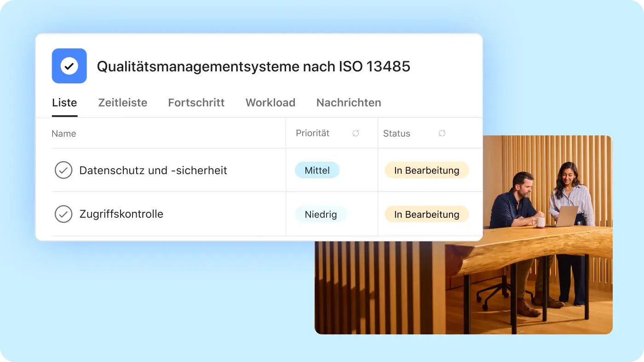
Task: Open the Niedrig priority pill dropdown
Action: click(321, 214)
